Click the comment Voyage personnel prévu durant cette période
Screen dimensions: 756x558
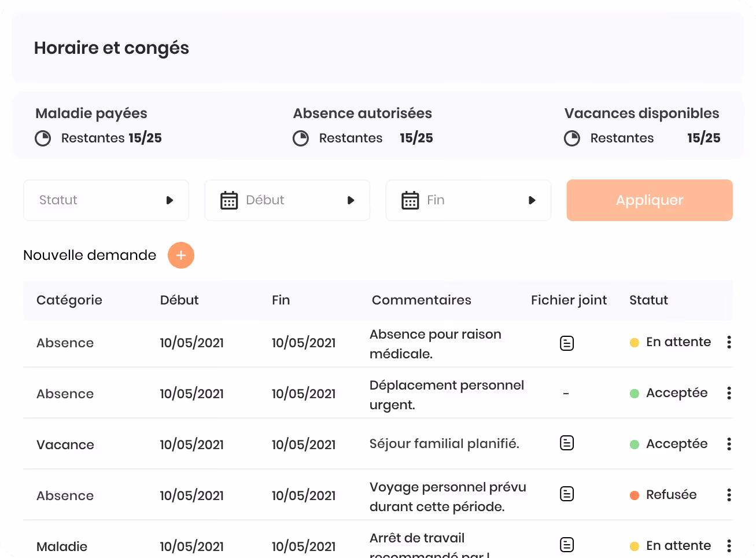pos(448,497)
